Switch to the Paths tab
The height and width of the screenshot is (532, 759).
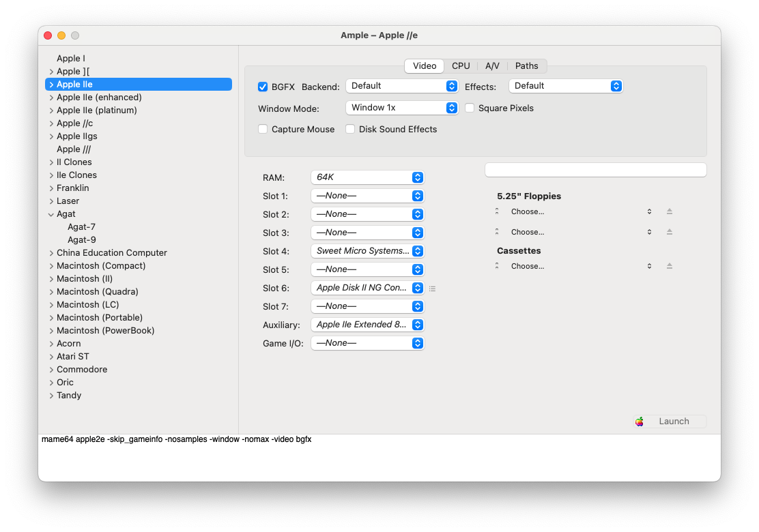pyautogui.click(x=526, y=66)
